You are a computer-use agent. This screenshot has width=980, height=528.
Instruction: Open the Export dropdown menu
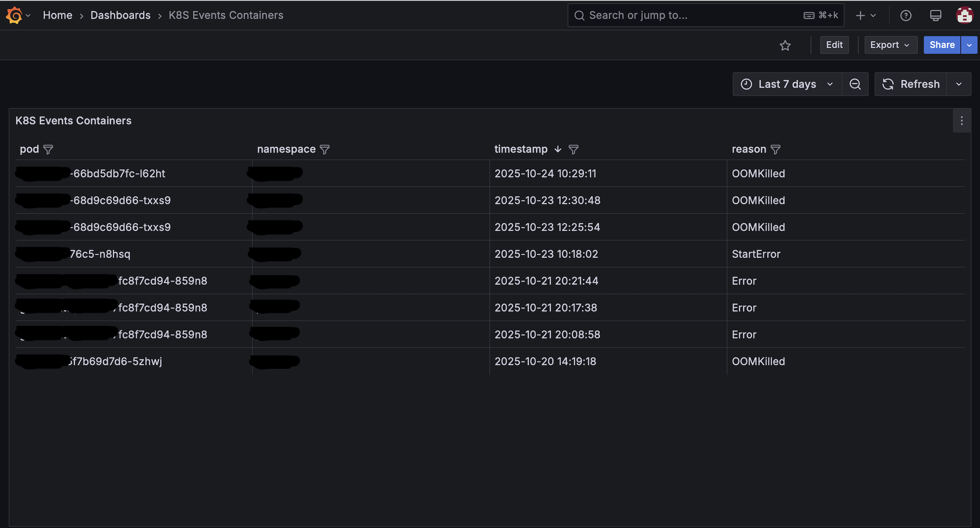click(890, 45)
